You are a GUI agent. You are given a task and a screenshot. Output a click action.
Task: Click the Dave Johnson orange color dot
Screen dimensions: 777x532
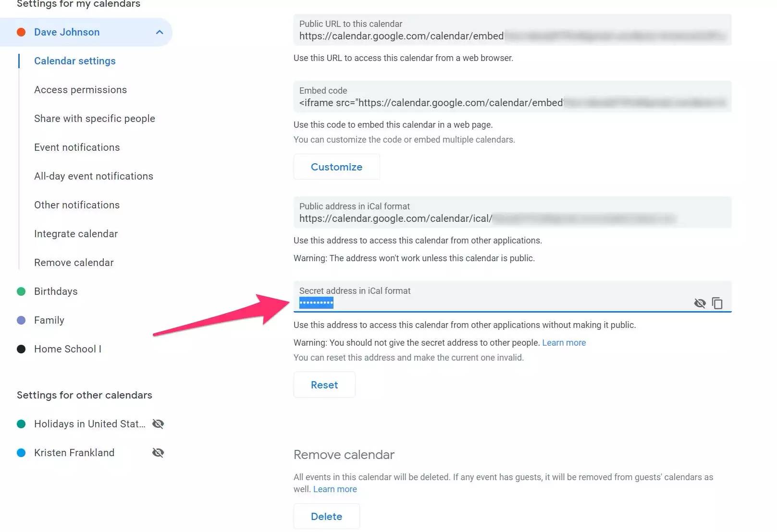click(x=21, y=32)
